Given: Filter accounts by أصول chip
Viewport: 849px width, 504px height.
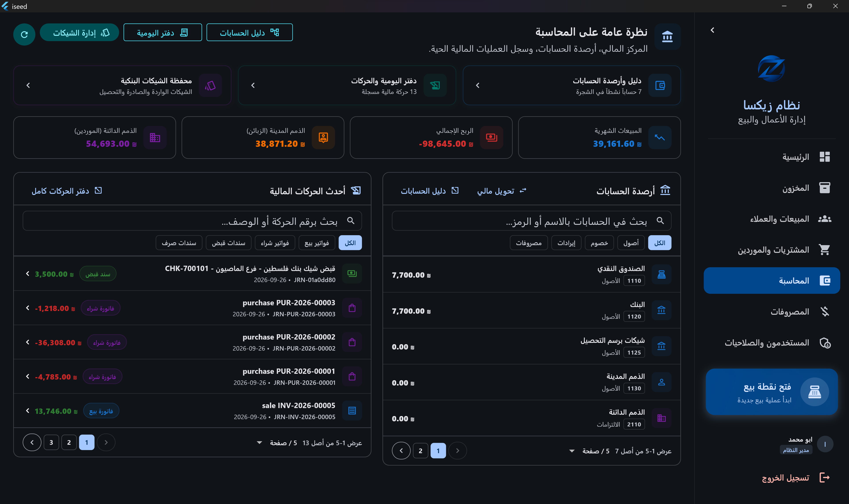Looking at the screenshot, I should pos(631,243).
